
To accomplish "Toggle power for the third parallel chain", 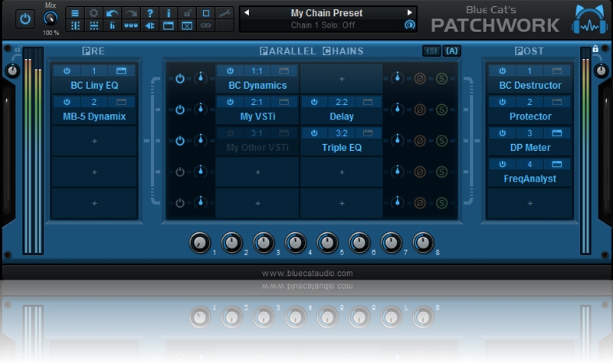I will point(179,140).
